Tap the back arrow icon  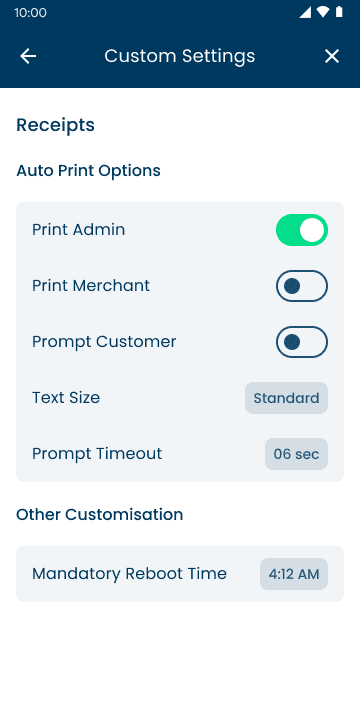pos(28,56)
